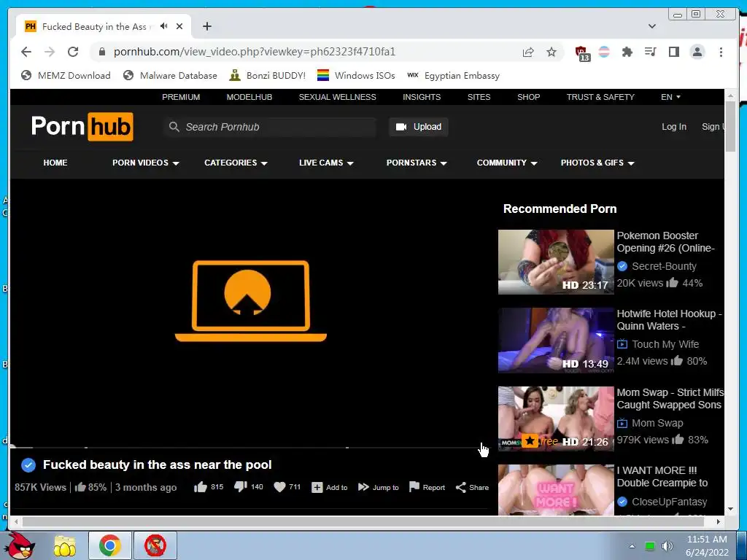This screenshot has height=560, width=747.
Task: Open the ad blocker extension showing 13
Action: (x=581, y=52)
